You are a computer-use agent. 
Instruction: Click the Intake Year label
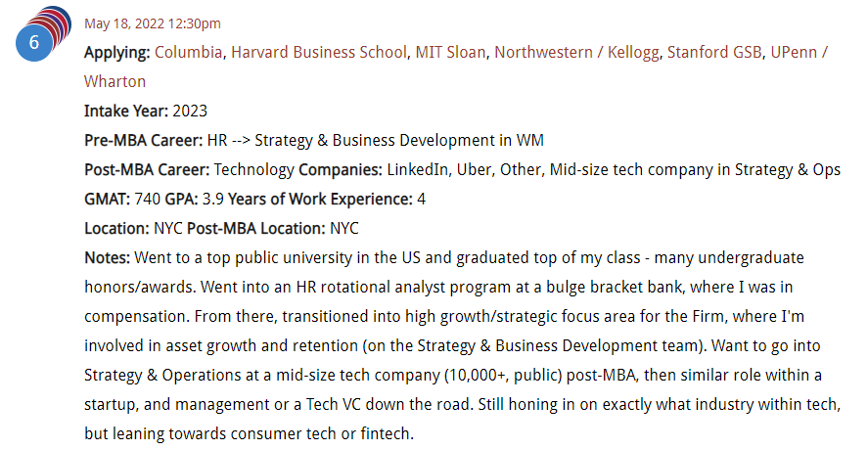pyautogui.click(x=126, y=111)
